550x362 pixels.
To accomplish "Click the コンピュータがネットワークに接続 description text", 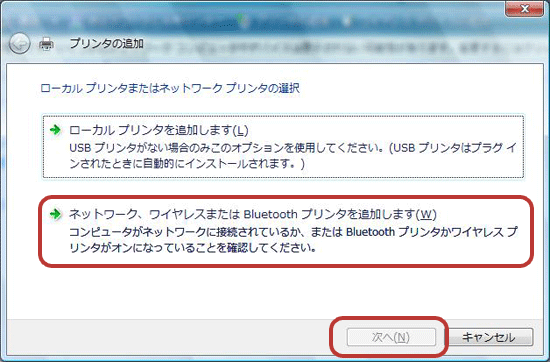I will coord(293,240).
